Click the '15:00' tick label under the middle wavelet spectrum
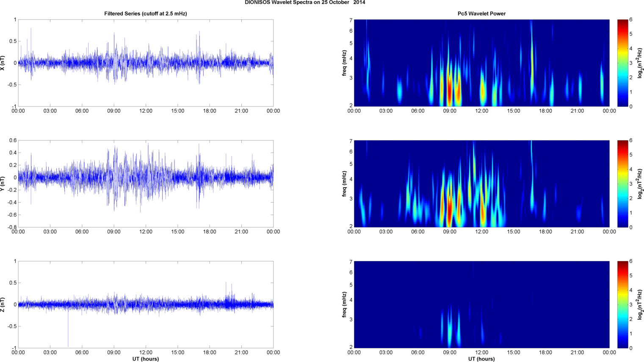Image resolution: width=644 pixels, height=362 pixels. (x=514, y=232)
